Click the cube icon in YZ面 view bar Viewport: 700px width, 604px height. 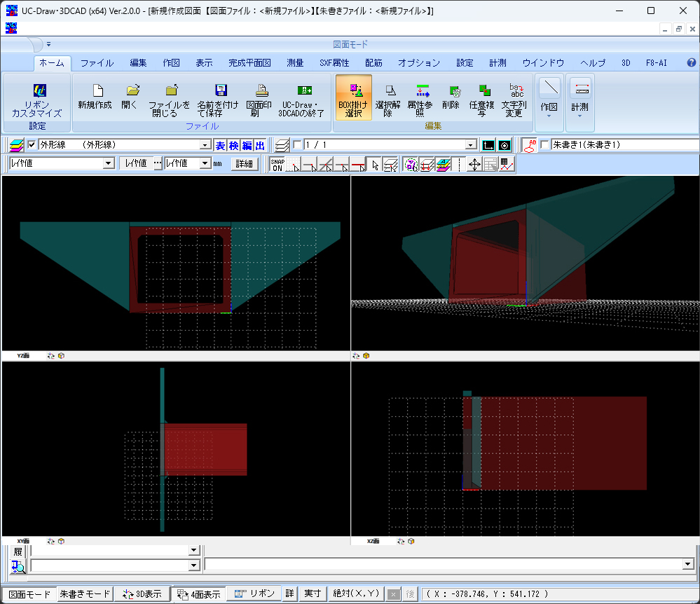click(61, 356)
